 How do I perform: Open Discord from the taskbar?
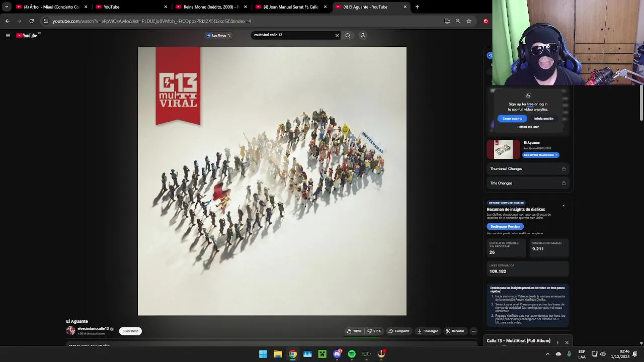(337, 354)
